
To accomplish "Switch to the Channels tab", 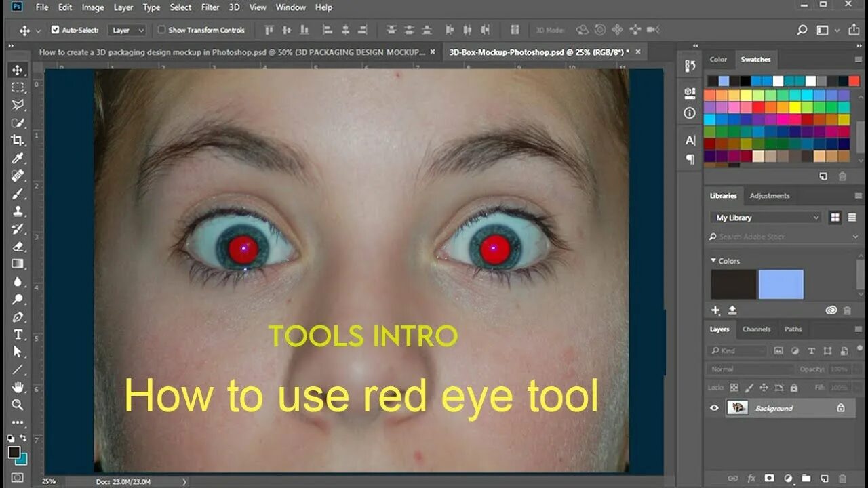I will [756, 329].
